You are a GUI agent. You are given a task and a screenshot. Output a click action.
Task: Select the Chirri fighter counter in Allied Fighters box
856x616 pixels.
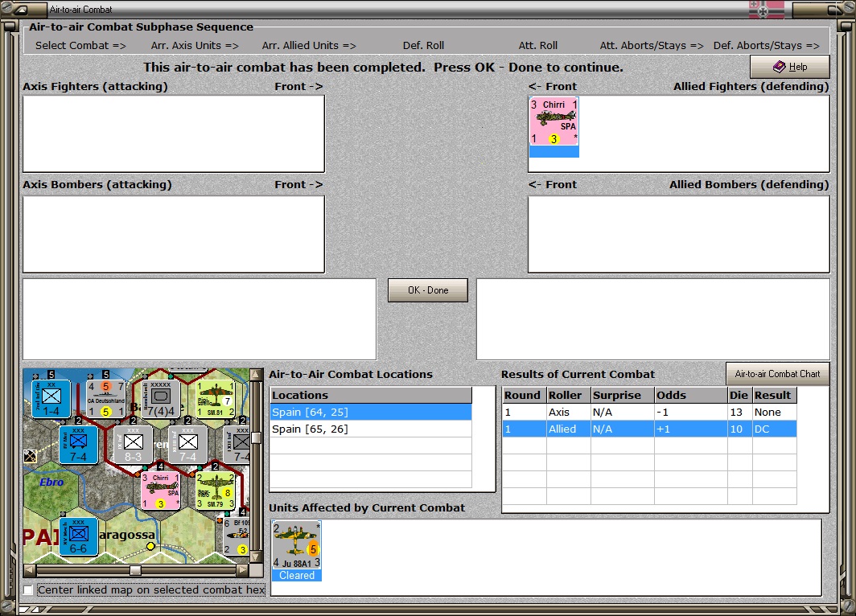554,121
